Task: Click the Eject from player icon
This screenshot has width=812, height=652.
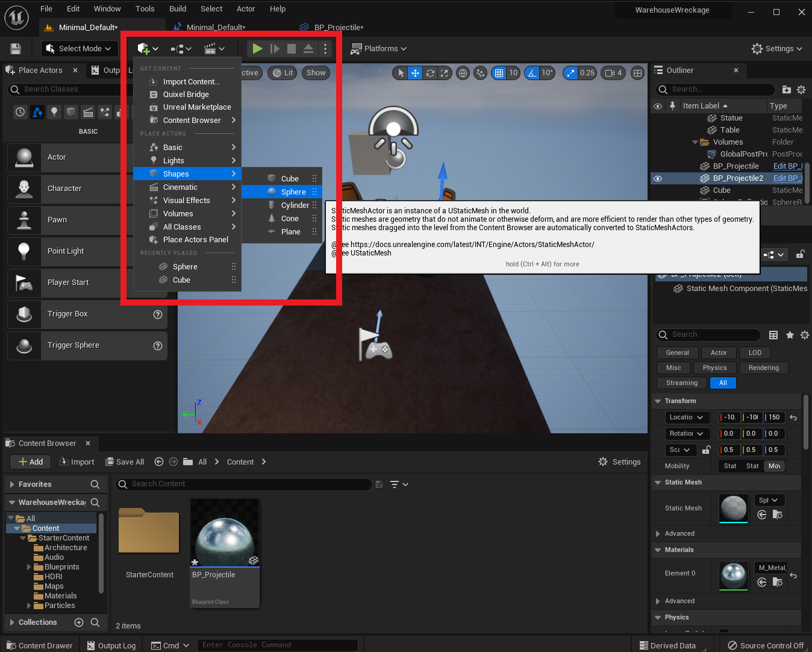Action: 308,49
